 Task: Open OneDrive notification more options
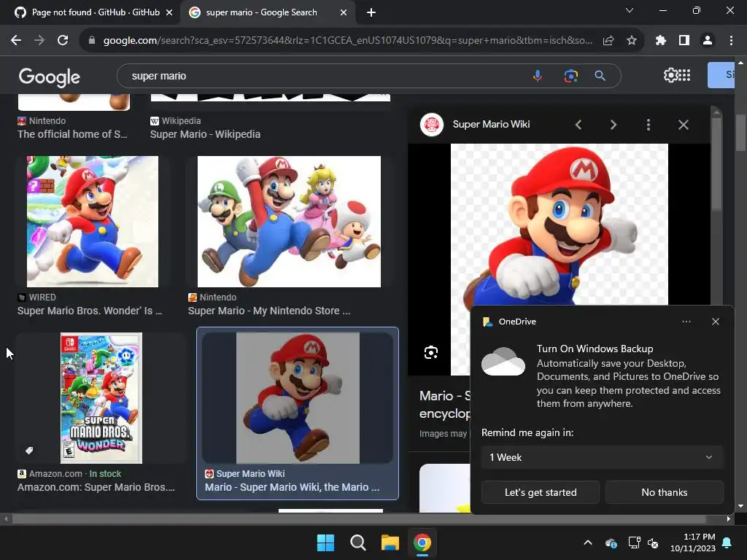point(686,322)
